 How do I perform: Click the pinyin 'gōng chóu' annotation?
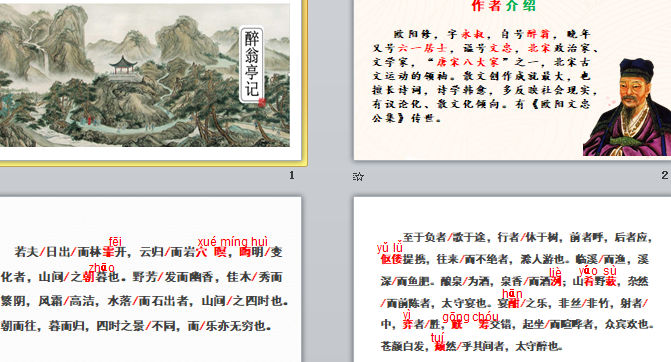point(470,317)
